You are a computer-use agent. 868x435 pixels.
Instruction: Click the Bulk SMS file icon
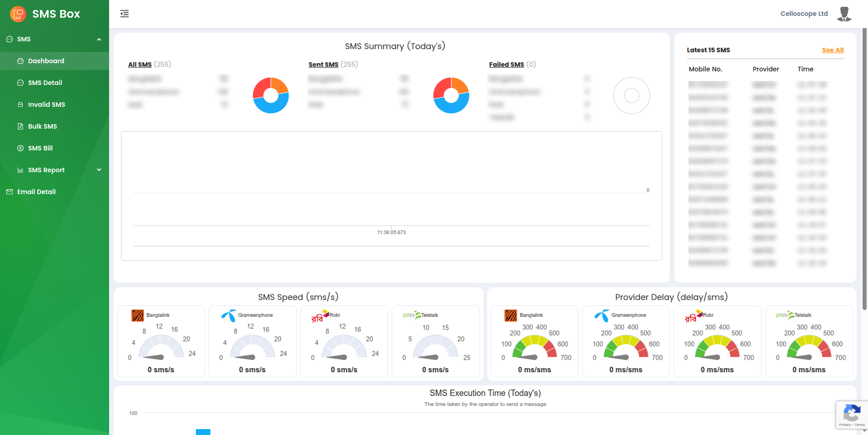20,126
